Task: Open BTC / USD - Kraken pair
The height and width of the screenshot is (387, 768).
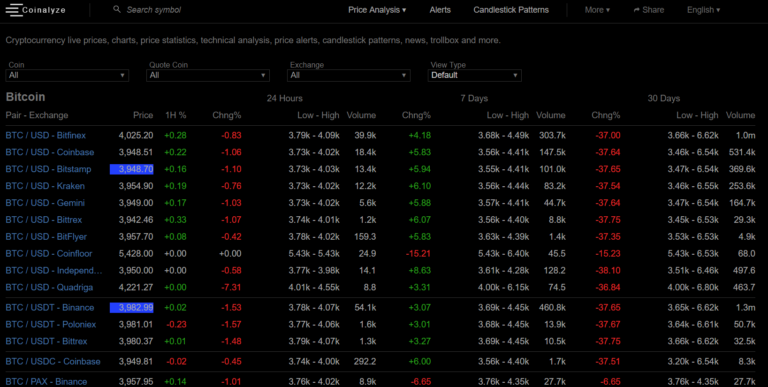Action: tap(45, 186)
